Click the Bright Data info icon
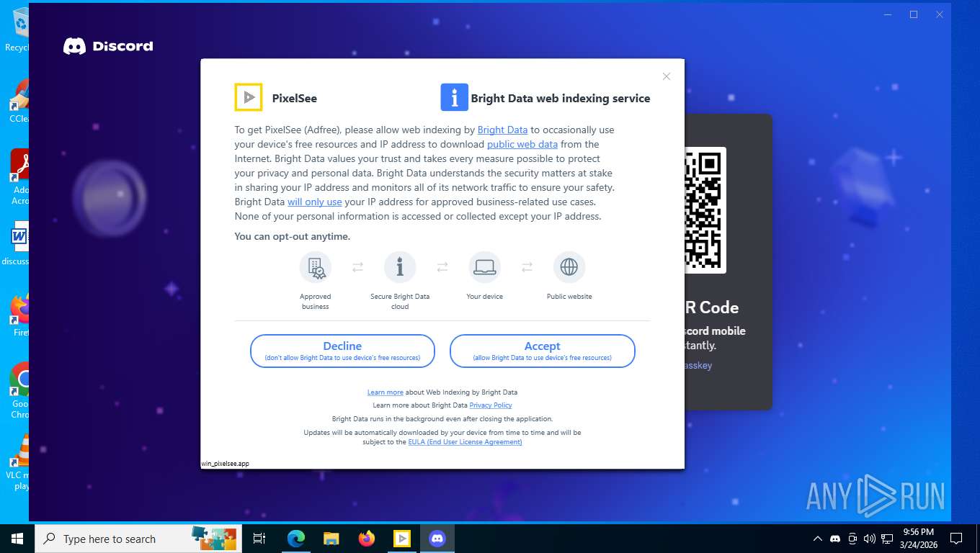The width and height of the screenshot is (980, 553). tap(454, 97)
